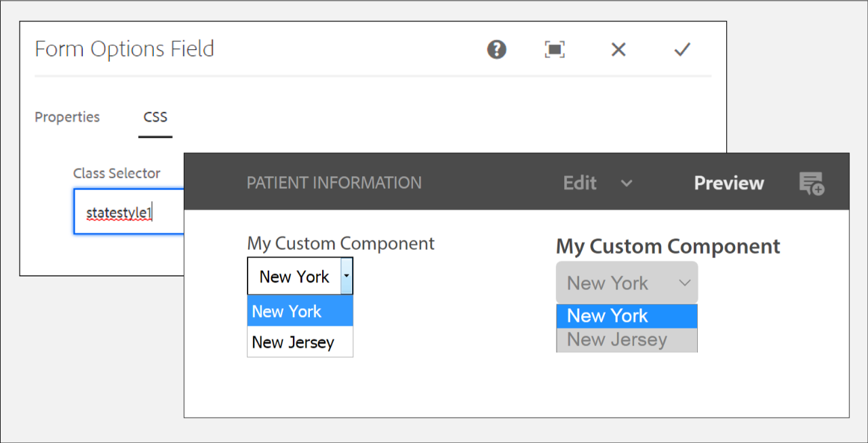Cancel the dialog with the X icon
This screenshot has height=443, width=868.
coord(618,49)
